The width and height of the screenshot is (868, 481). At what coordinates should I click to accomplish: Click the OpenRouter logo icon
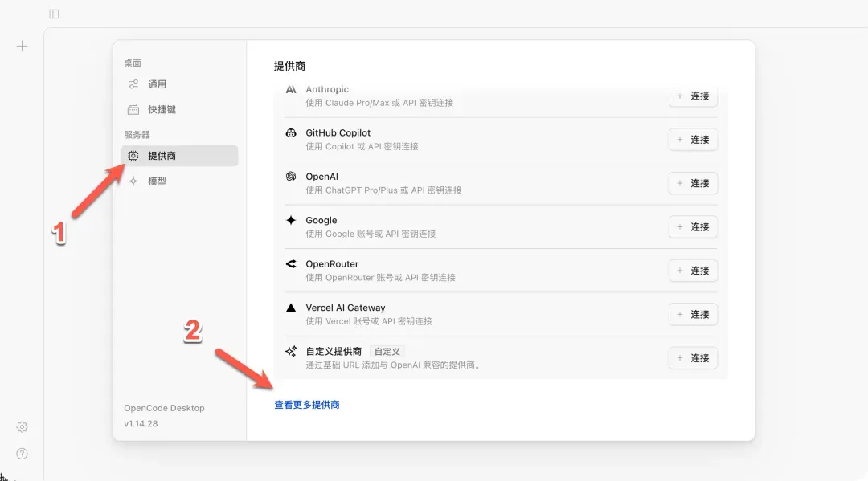coord(291,263)
